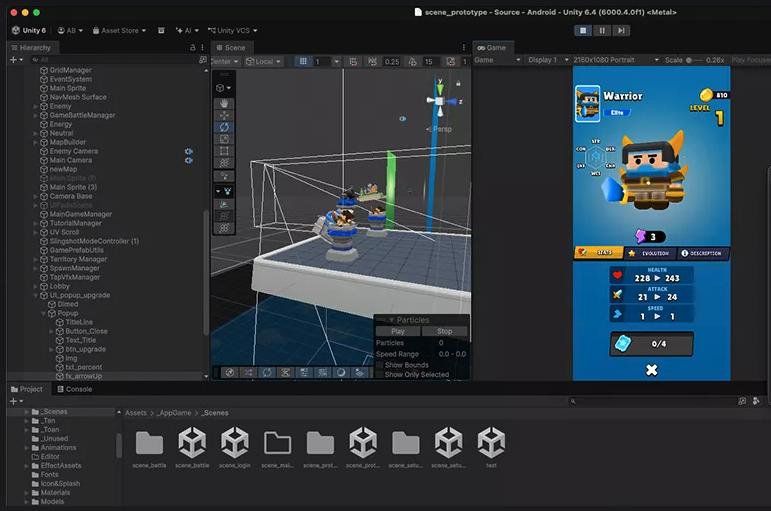Close the Warrior popup with white X

[652, 370]
